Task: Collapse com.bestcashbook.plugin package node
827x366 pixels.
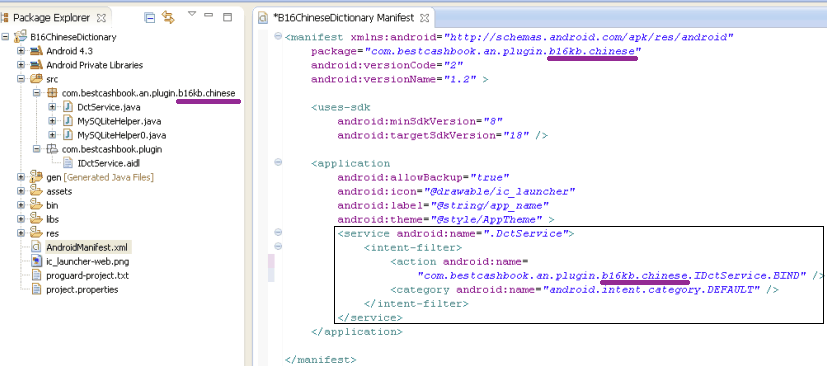Action: coord(36,149)
